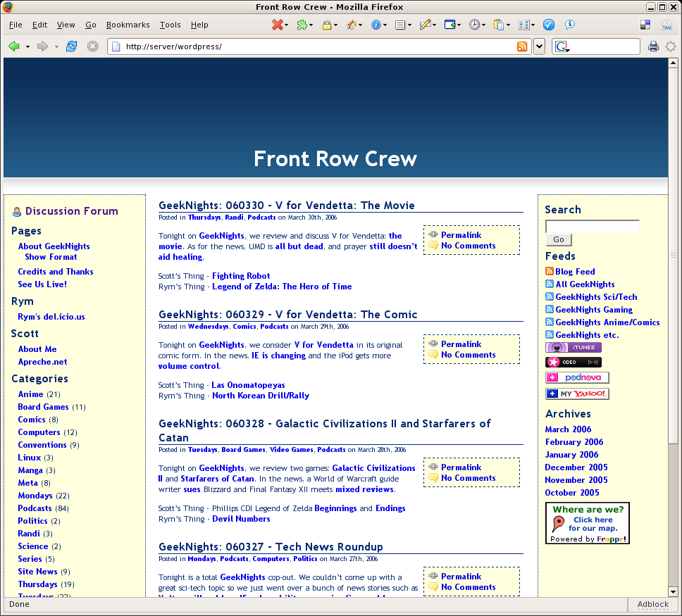Click the My Yahoo! badge
The height and width of the screenshot is (616, 682).
tap(577, 394)
